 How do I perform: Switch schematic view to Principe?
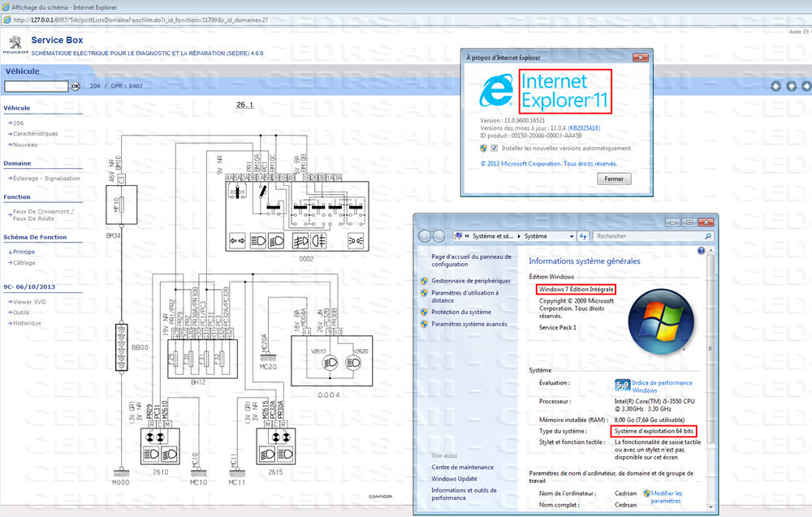pos(24,252)
